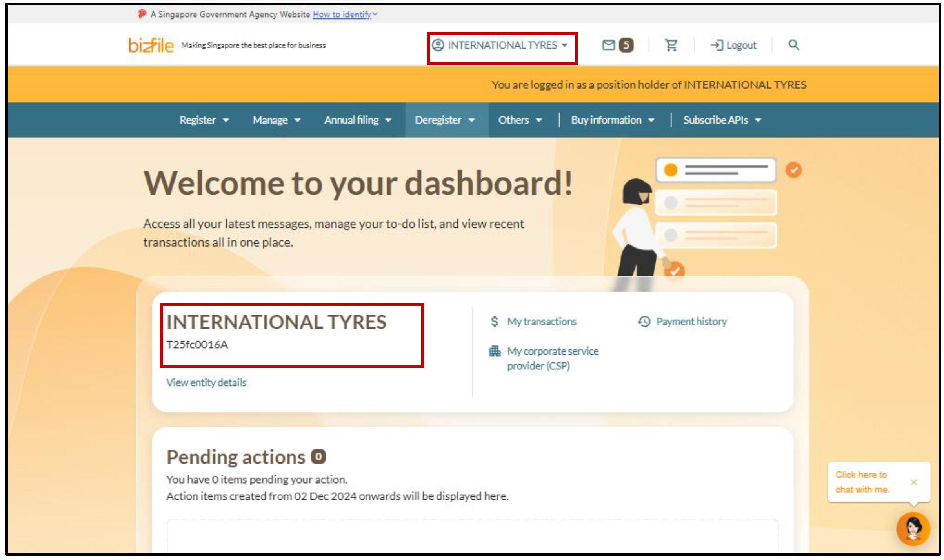The height and width of the screenshot is (560, 944).
Task: Click the bizfile logo
Action: coord(151,45)
